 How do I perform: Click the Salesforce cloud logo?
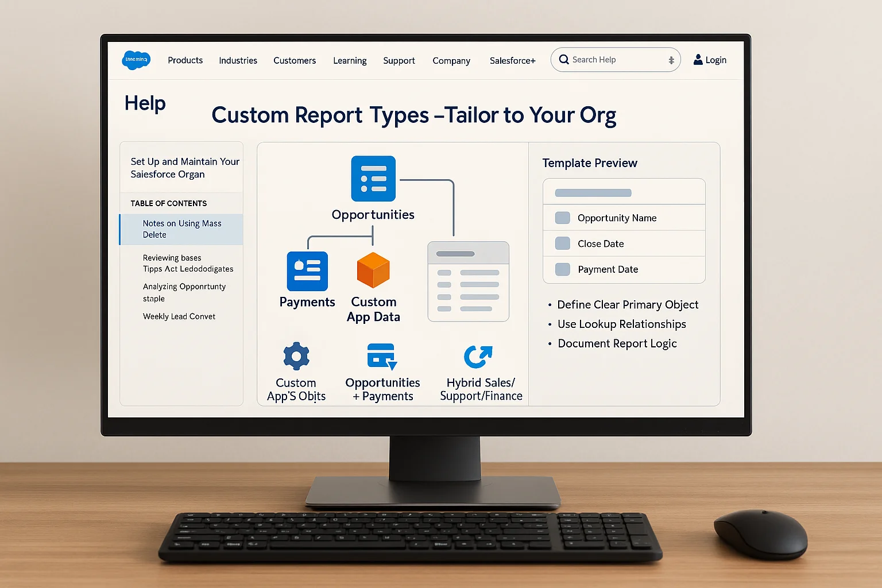136,60
